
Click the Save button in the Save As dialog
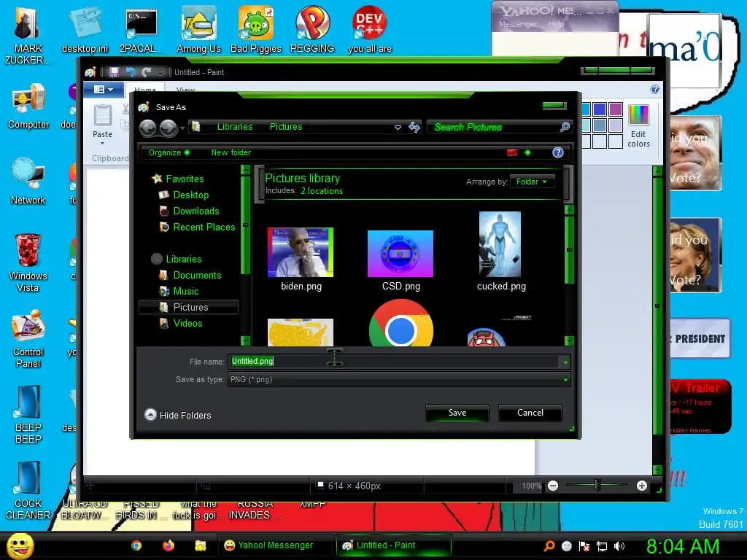tap(457, 413)
